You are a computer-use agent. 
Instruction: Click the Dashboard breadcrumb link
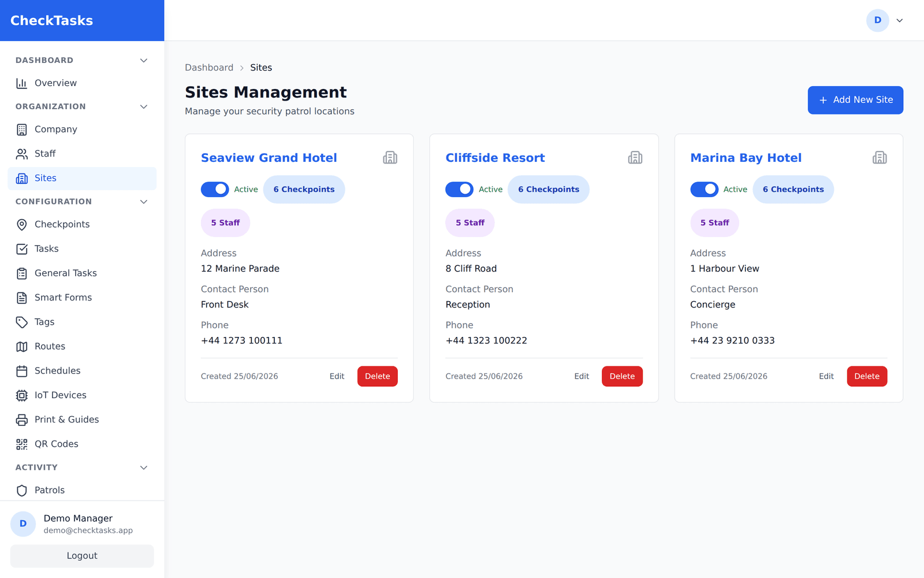[x=209, y=68]
